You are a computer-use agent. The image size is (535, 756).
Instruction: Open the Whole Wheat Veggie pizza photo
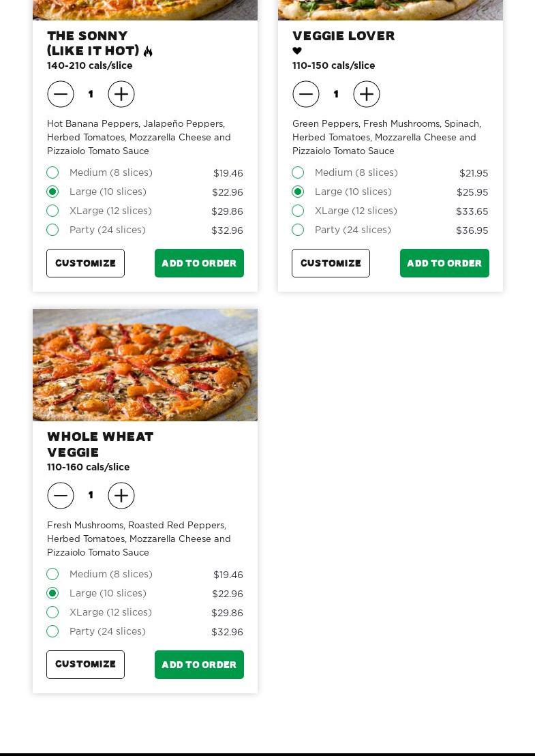[x=145, y=365]
